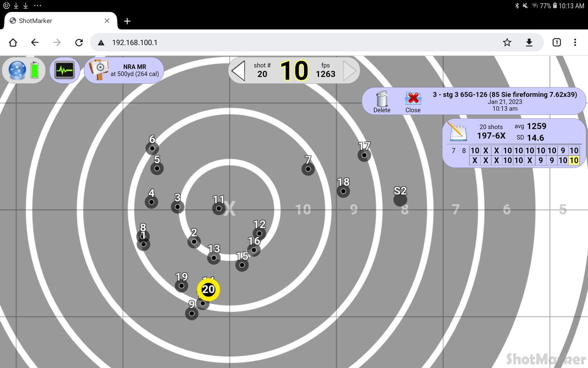This screenshot has height=368, width=588.
Task: Select the yellow shot 20 marker
Action: (208, 290)
